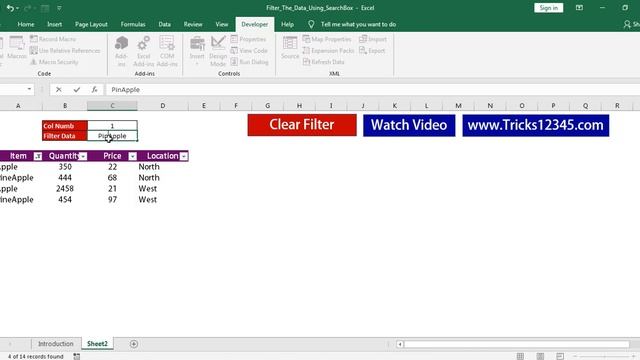Open the Customize Quick Access Toolbar dropdown

click(59, 8)
